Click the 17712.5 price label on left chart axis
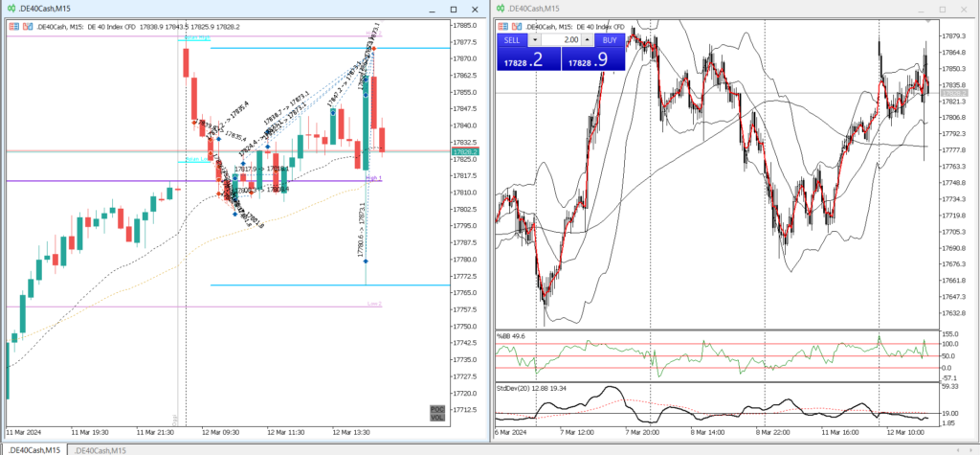The image size is (980, 455). 466,410
